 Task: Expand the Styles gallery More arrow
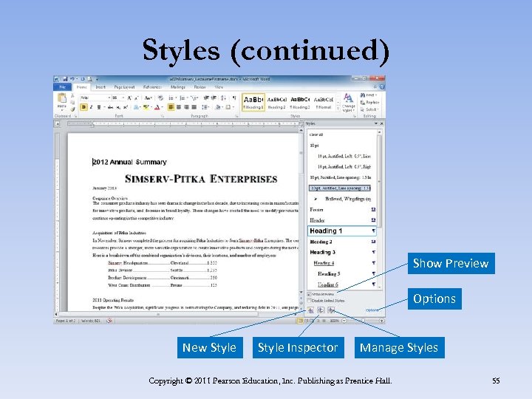[338, 109]
